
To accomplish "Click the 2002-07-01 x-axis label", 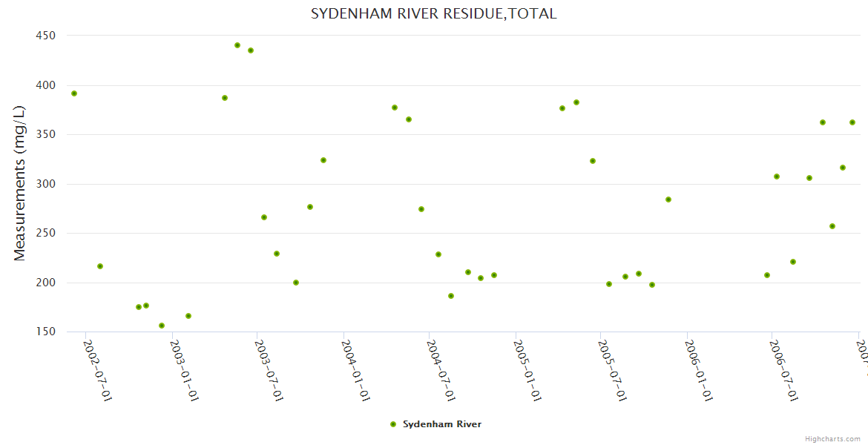I will point(98,370).
